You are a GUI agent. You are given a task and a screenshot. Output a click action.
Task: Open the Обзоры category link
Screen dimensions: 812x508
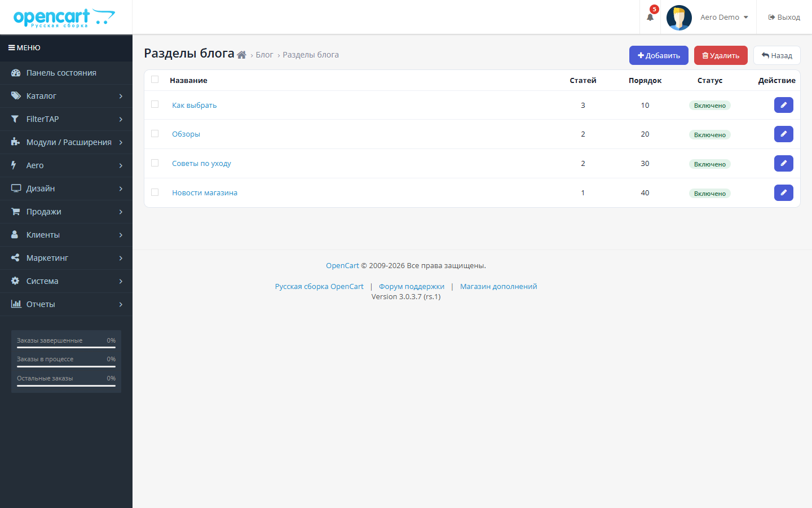pyautogui.click(x=186, y=134)
